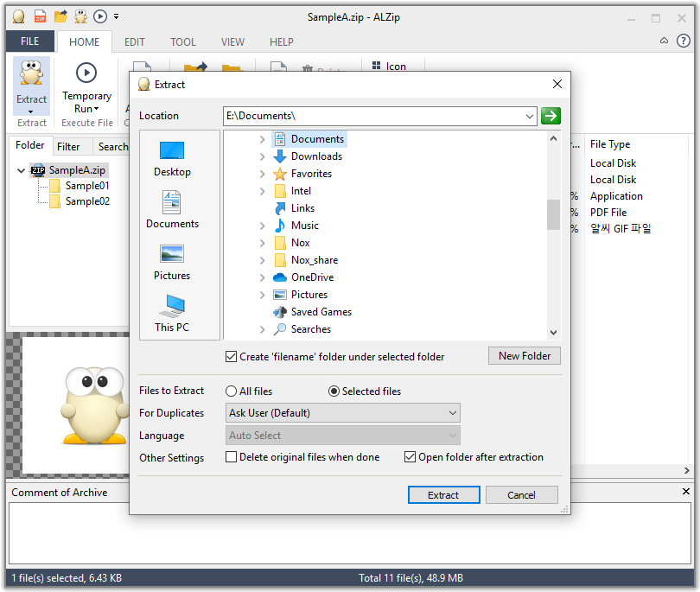This screenshot has height=592, width=700.
Task: Click the New Folder button
Action: pos(524,356)
